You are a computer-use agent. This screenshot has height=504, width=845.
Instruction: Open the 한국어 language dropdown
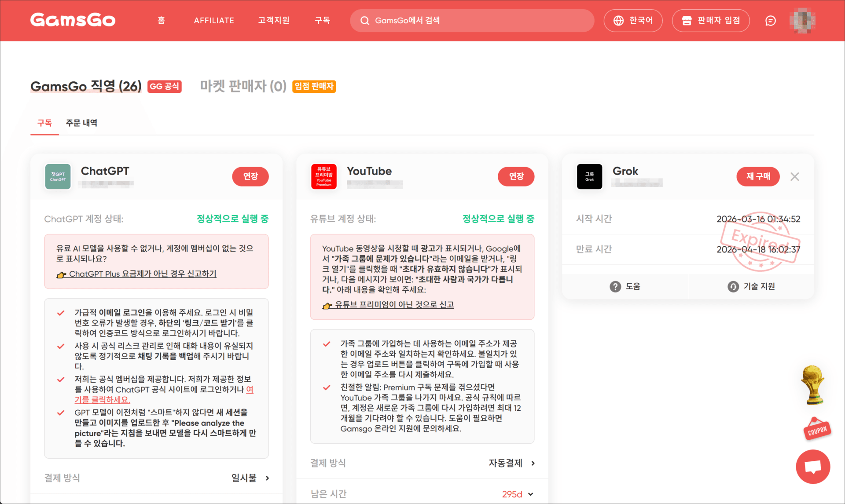(x=633, y=21)
